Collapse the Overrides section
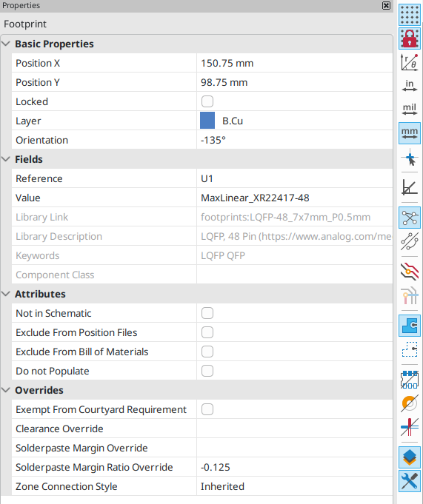Image resolution: width=423 pixels, height=504 pixels. (x=6, y=390)
